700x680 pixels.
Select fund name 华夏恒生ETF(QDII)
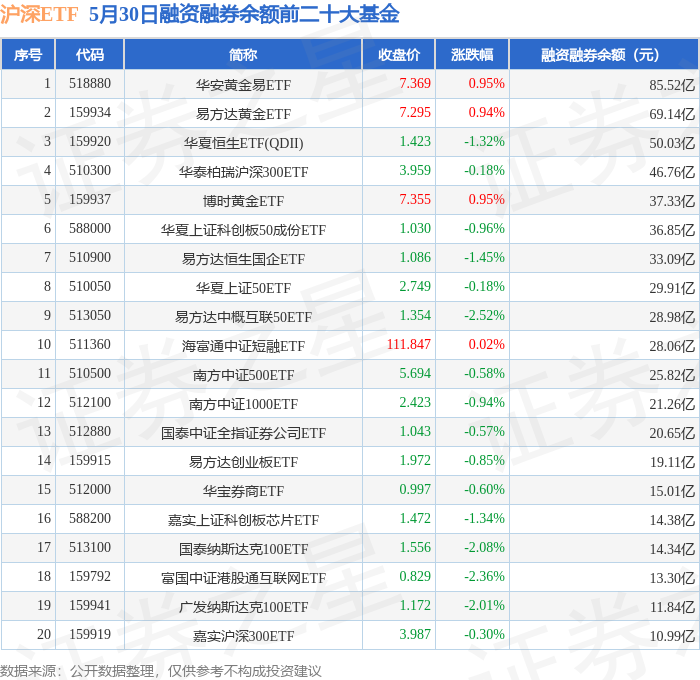243,143
